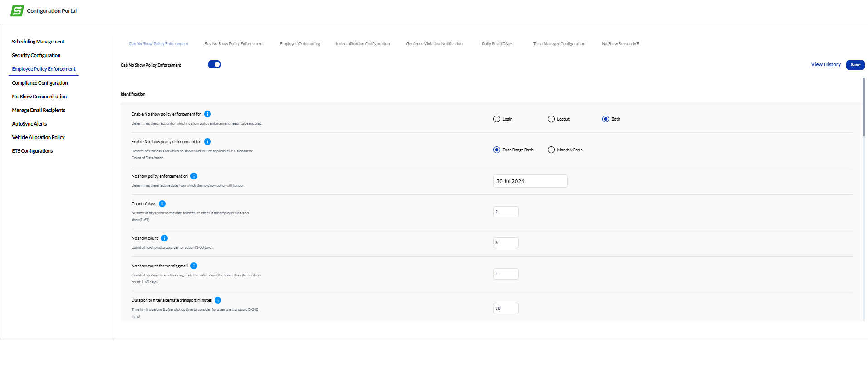Click the vertical scrollbar on the settings panel

tap(863, 107)
